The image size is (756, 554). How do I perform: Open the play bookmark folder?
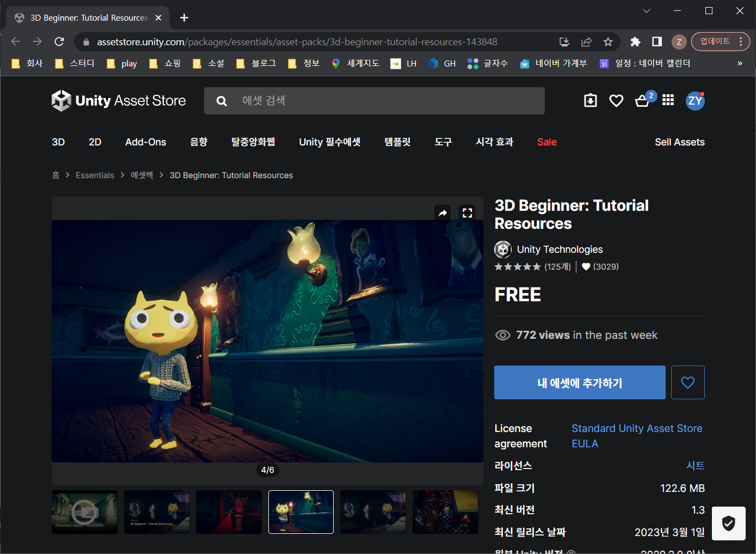pos(122,63)
